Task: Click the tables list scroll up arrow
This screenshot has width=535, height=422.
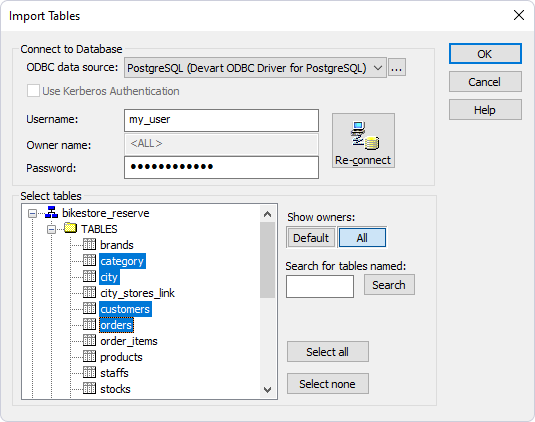Action: [268, 214]
